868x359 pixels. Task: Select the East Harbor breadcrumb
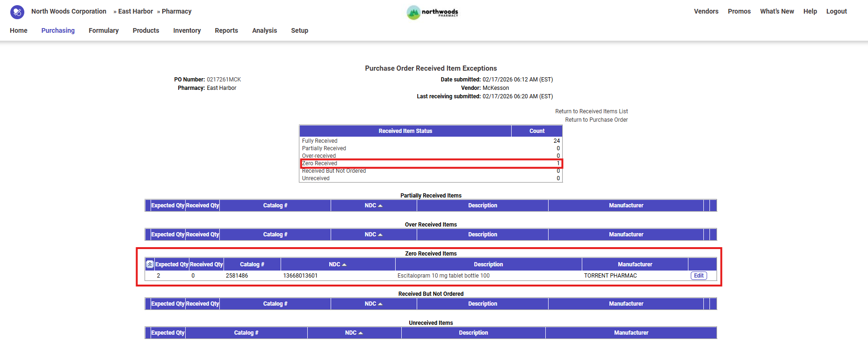click(x=135, y=11)
